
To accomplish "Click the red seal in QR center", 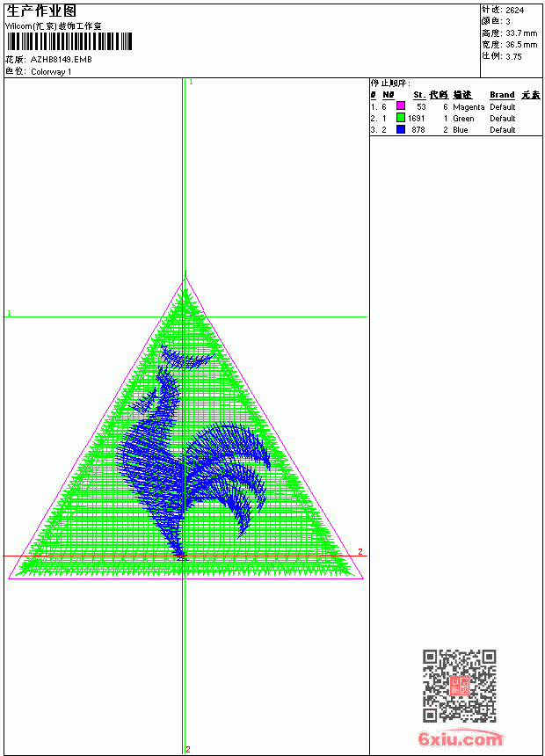I will 459,686.
